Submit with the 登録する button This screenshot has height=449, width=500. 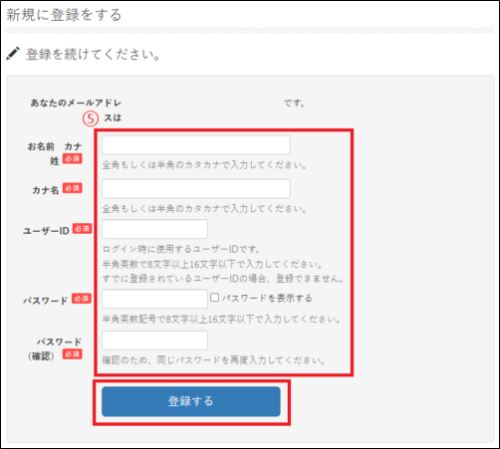click(x=191, y=401)
